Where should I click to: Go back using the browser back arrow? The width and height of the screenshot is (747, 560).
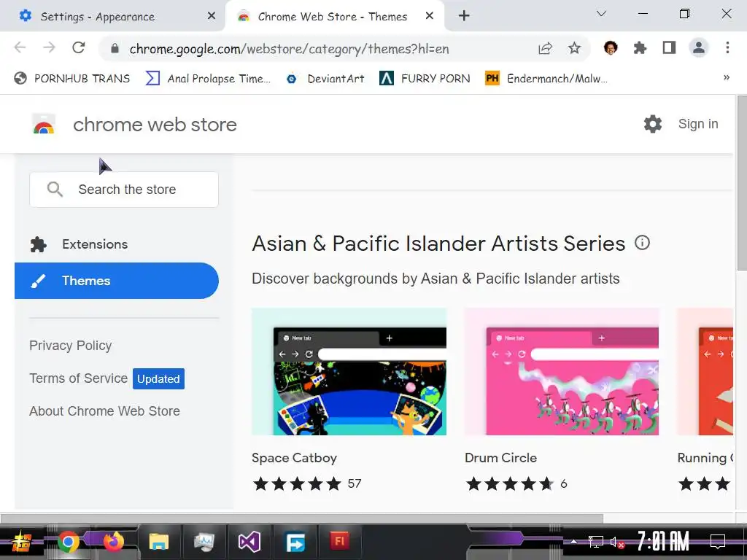(20, 47)
